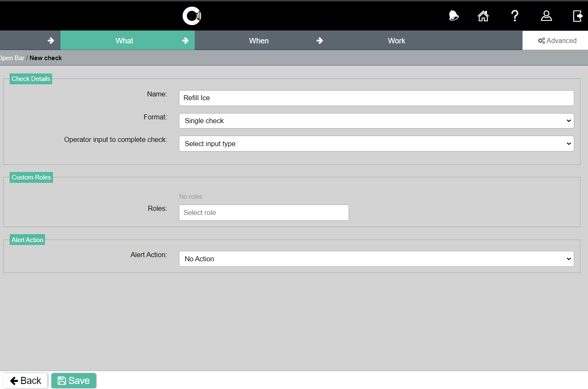Screen dimensions: 588x389
Task: Go to the home page icon
Action: click(483, 16)
